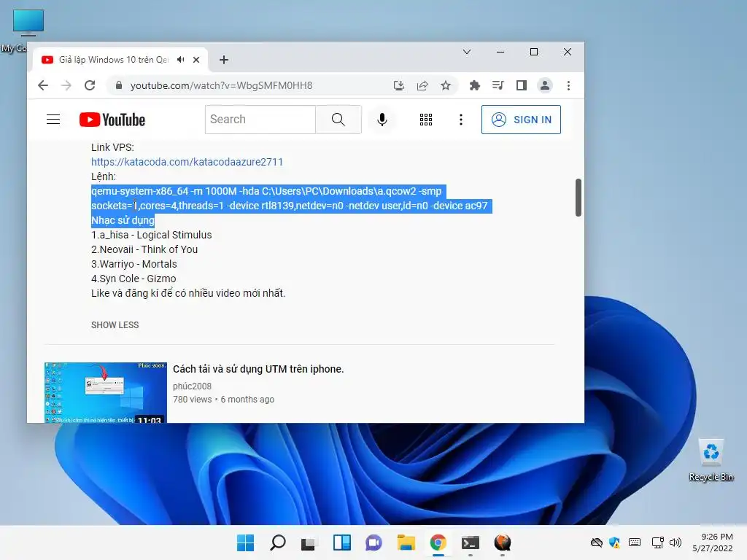Open the Widgets taskbar icon
Image resolution: width=747 pixels, height=560 pixels.
click(x=341, y=542)
